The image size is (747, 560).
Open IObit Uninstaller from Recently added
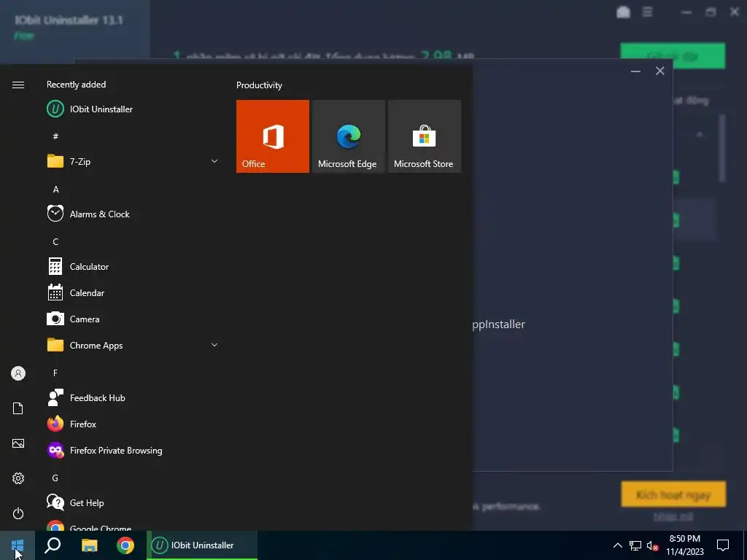pos(133,109)
